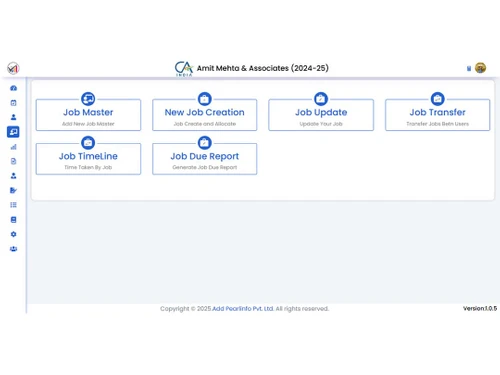The height and width of the screenshot is (375, 500).
Task: Open the Job Update card
Action: 321,115
